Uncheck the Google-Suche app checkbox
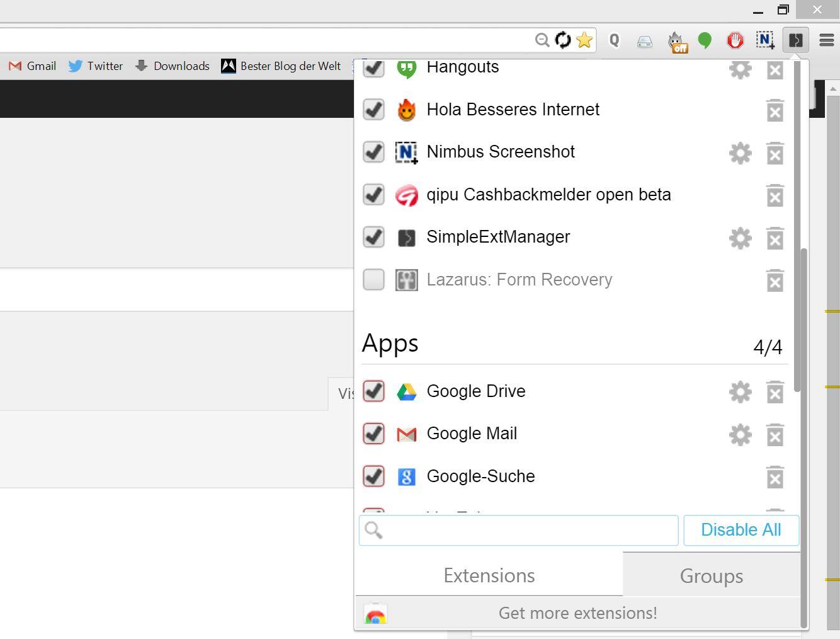This screenshot has height=639, width=840. (x=374, y=476)
